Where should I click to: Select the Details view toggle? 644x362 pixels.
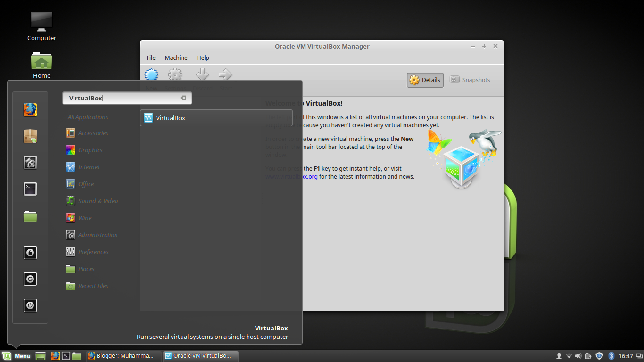[424, 80]
